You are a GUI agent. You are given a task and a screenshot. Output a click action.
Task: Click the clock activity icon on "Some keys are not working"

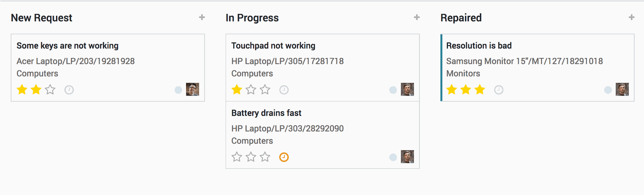[x=69, y=90]
